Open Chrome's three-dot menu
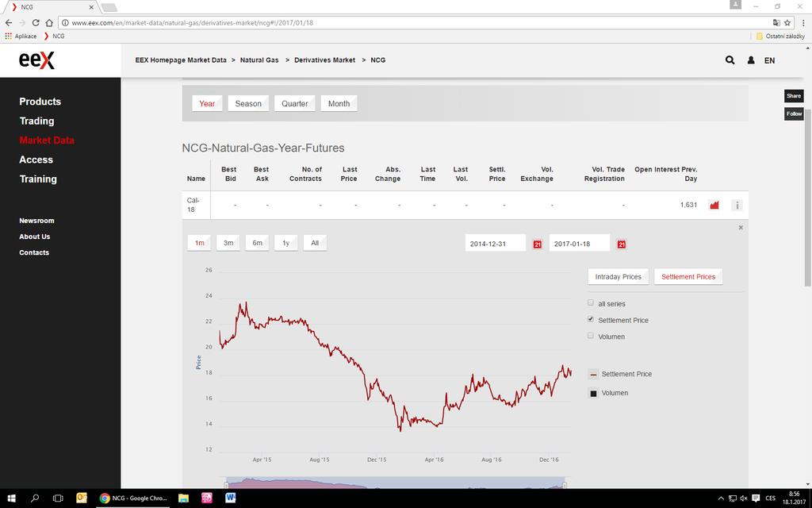The image size is (812, 508). point(803,23)
